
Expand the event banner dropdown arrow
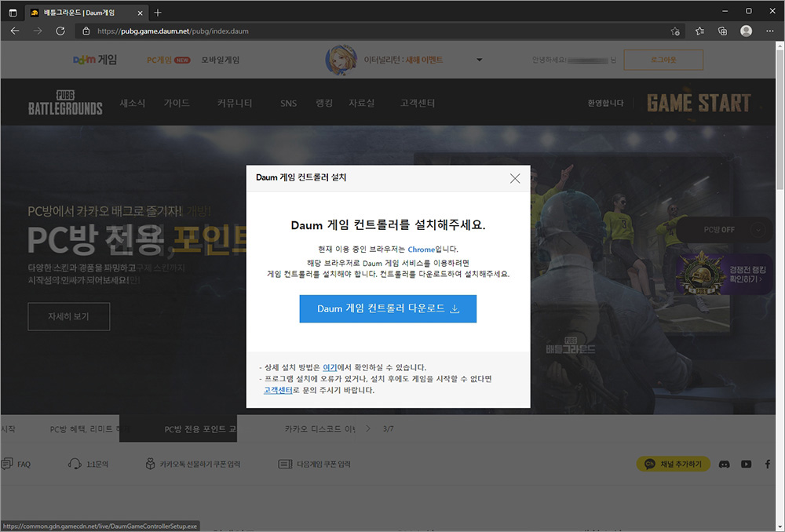(479, 60)
